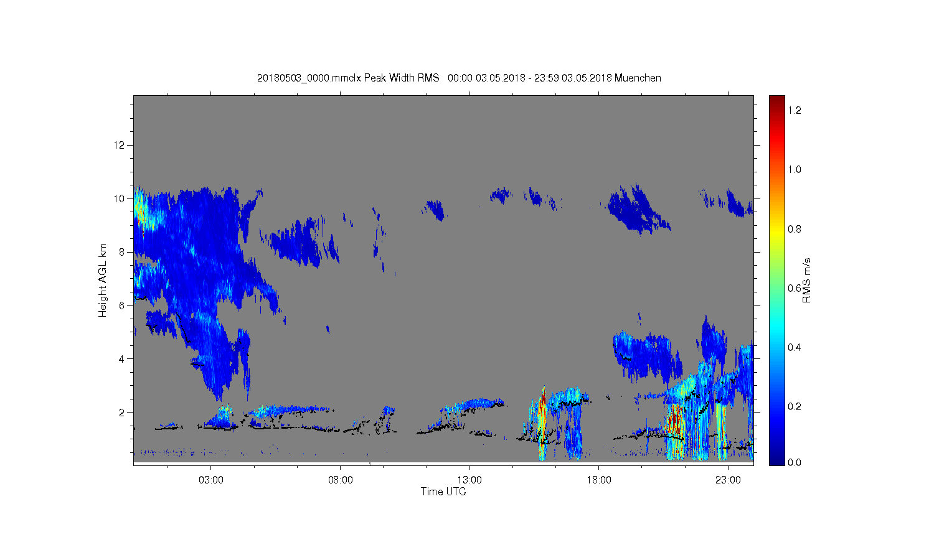Click the colorbar value 0.2

pyautogui.click(x=795, y=406)
